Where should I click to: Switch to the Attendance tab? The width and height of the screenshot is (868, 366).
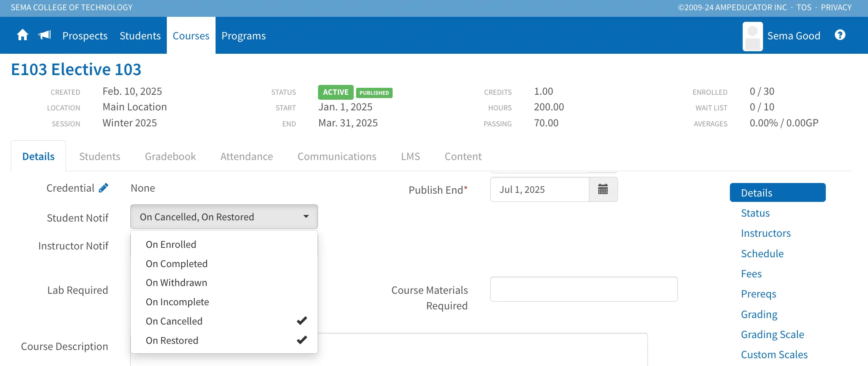[x=247, y=156]
